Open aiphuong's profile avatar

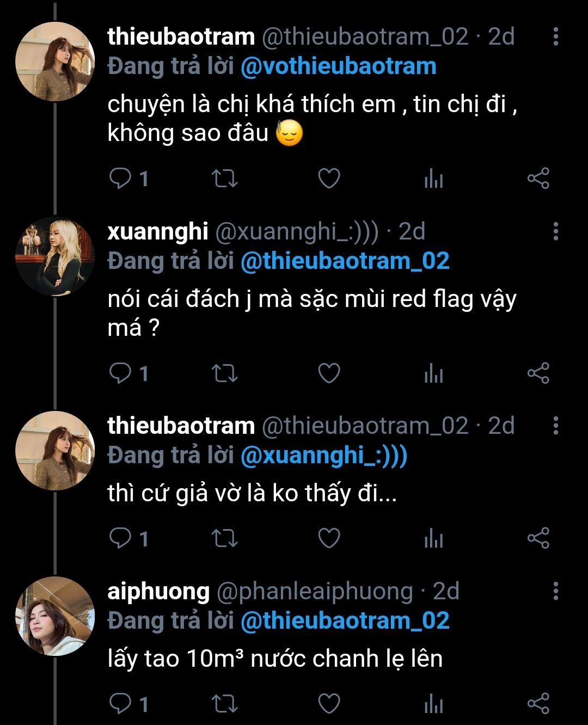point(55,616)
